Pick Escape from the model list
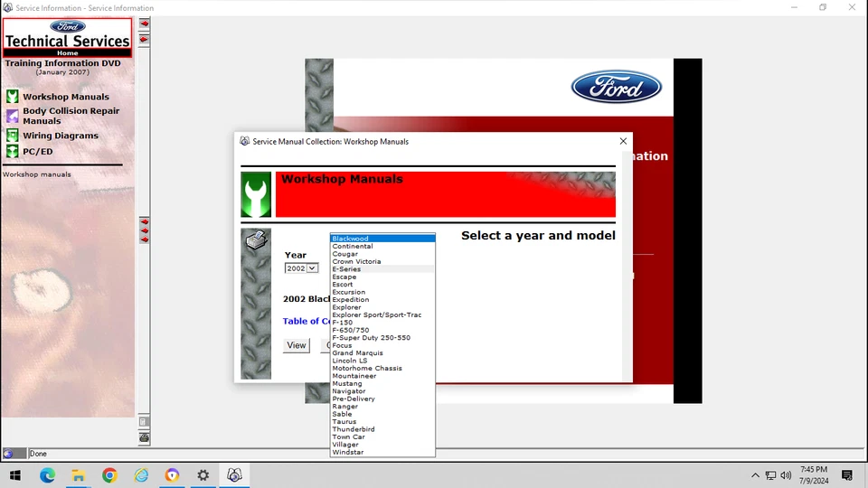This screenshot has height=488, width=868. pyautogui.click(x=382, y=277)
